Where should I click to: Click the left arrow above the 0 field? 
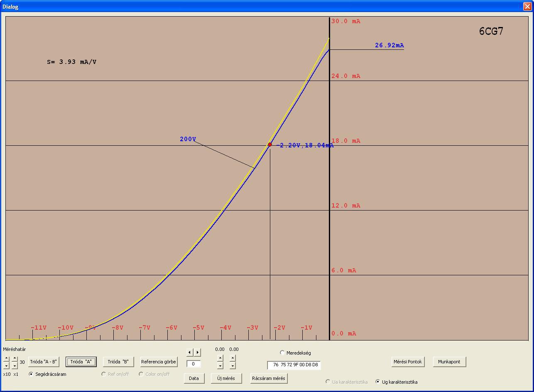coord(190,352)
